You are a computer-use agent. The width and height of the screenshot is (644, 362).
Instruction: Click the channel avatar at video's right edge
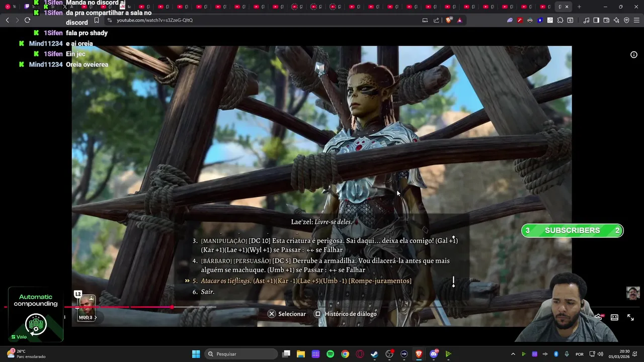coord(633,293)
